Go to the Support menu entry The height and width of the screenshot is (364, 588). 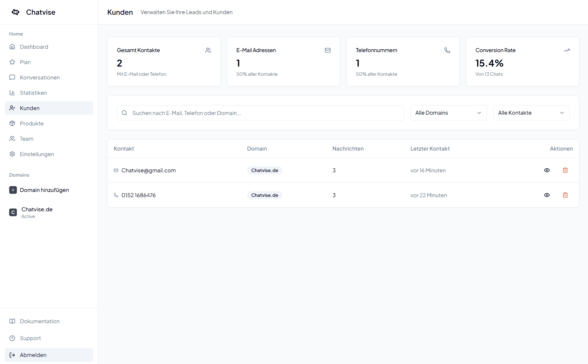coord(30,338)
